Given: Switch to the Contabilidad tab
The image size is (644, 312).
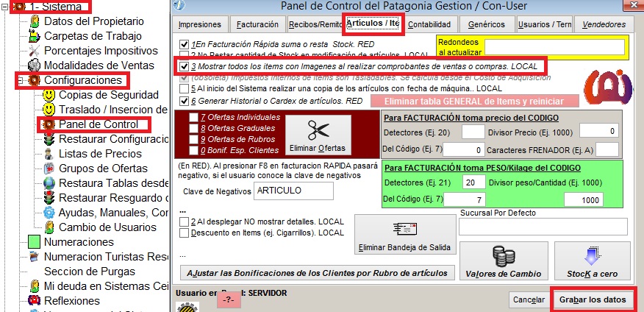Looking at the screenshot, I should point(429,25).
